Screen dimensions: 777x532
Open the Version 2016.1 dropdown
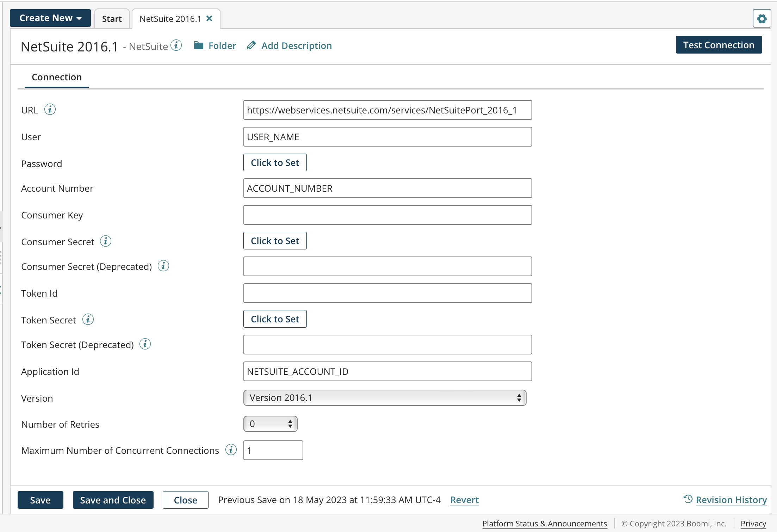(384, 397)
